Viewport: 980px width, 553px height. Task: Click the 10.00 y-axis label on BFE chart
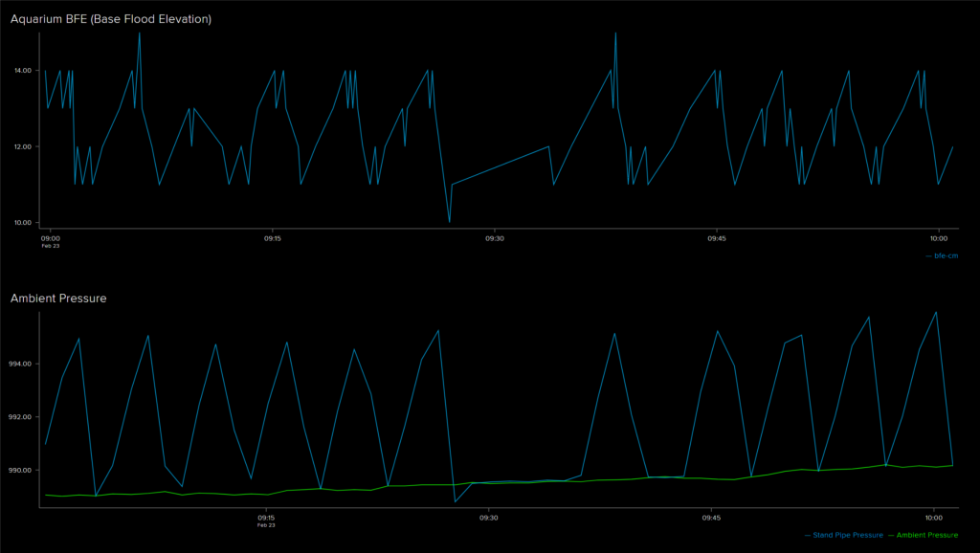click(x=22, y=223)
